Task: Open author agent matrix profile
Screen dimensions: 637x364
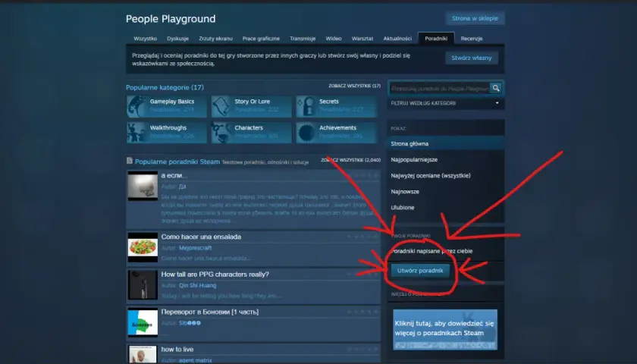Action: [195, 360]
